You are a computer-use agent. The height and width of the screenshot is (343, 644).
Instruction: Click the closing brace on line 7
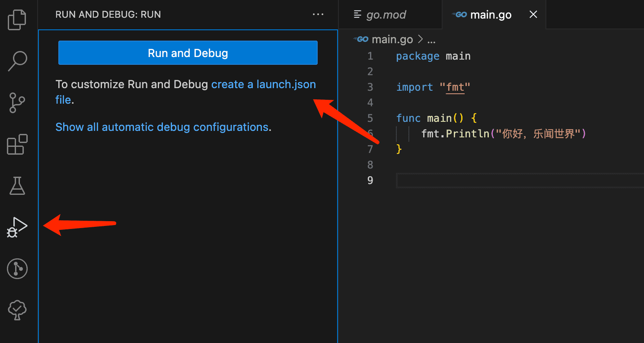[399, 149]
